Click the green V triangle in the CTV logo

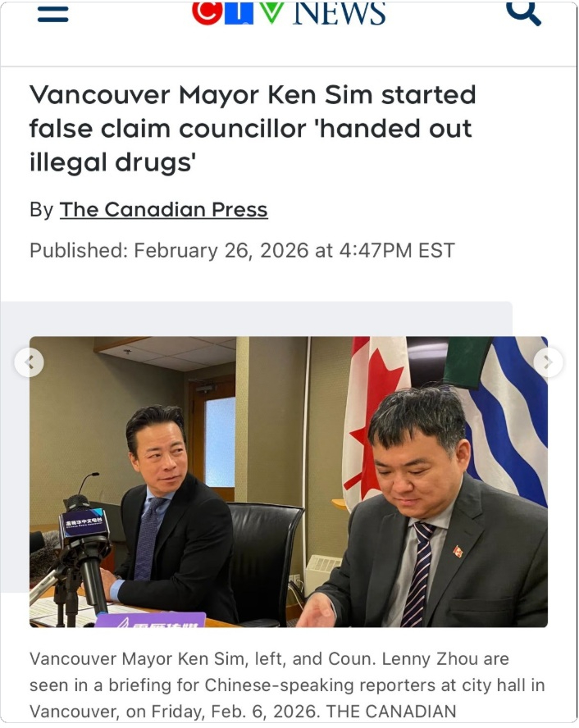[270, 12]
